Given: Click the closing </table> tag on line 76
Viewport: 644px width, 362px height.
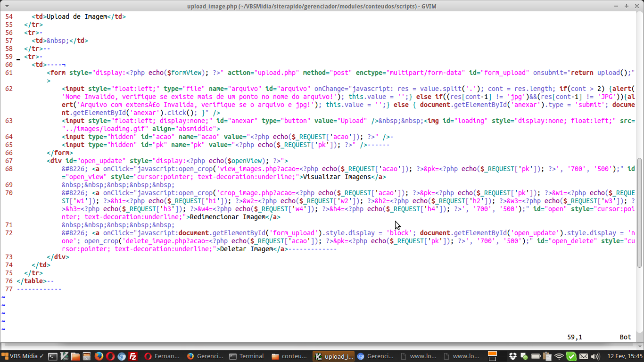Looking at the screenshot, I should [x=32, y=281].
